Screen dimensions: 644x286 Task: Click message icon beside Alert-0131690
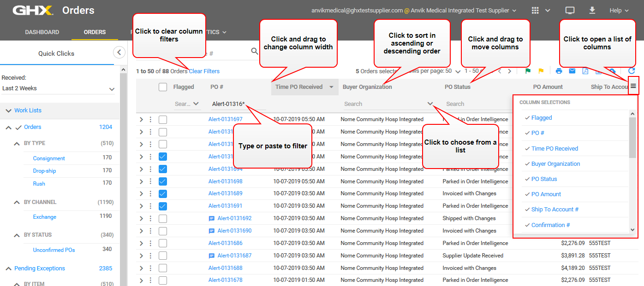[x=212, y=231]
